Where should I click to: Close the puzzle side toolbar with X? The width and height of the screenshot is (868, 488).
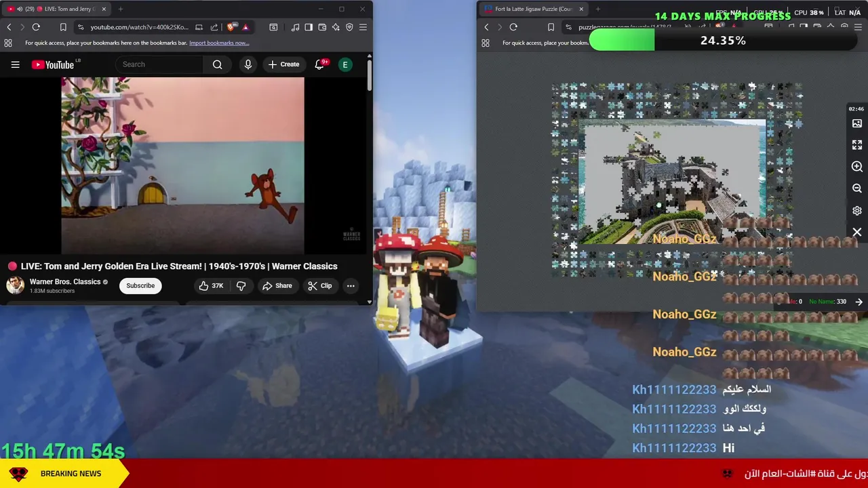point(857,232)
